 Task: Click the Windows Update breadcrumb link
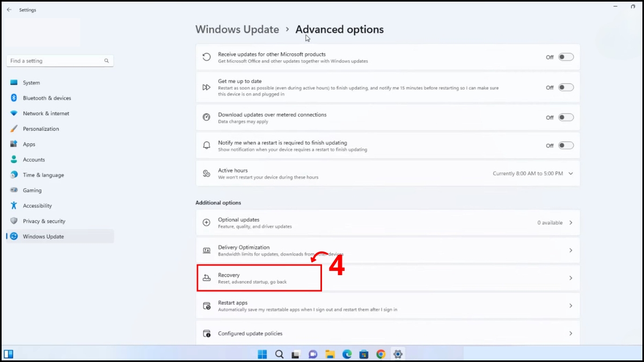click(237, 29)
